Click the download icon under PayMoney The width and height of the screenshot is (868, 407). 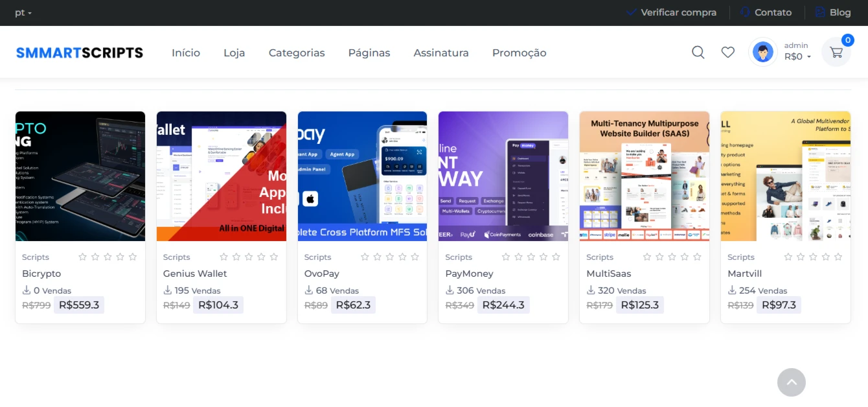click(450, 290)
